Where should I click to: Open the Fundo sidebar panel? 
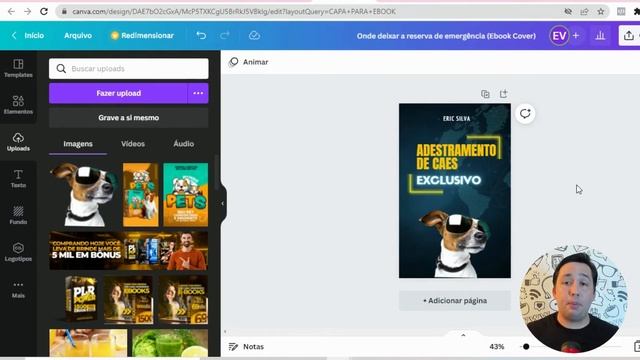click(18, 215)
